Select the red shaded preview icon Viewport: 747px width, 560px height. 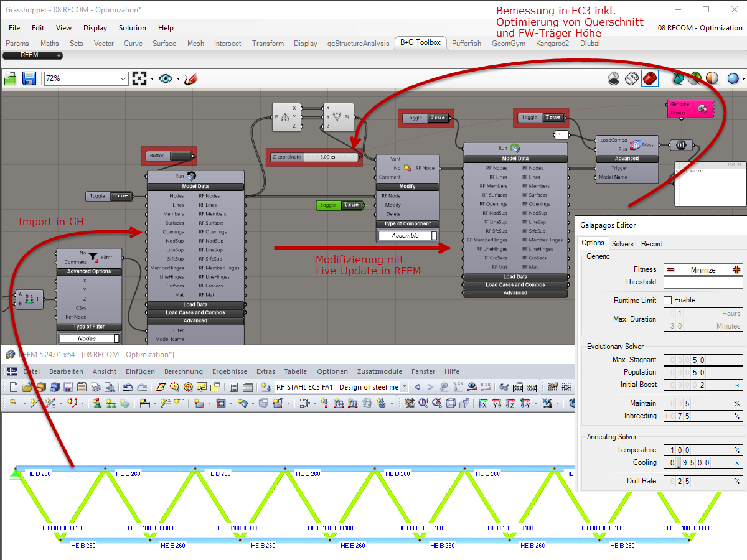(x=650, y=78)
